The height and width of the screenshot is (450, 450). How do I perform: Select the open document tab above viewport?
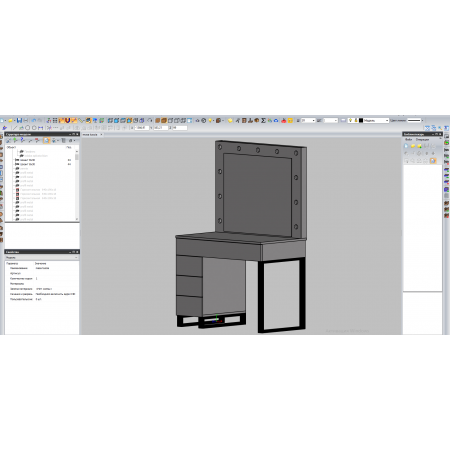[x=92, y=134]
